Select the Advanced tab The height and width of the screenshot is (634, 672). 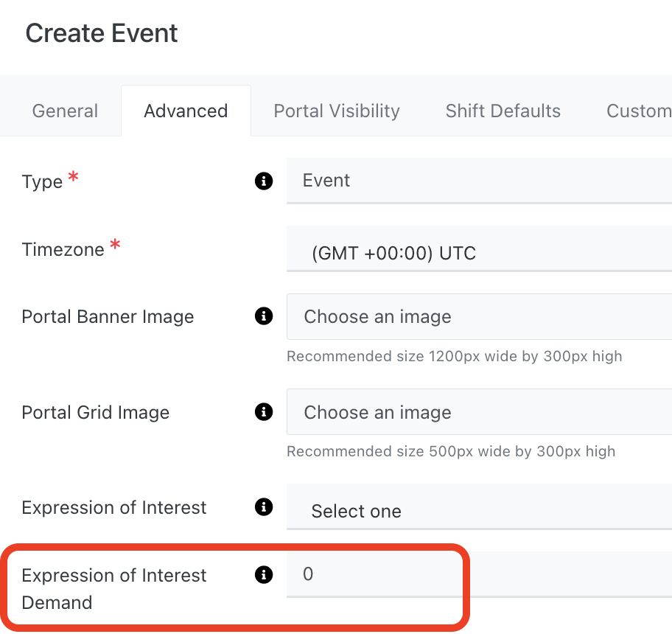tap(186, 111)
